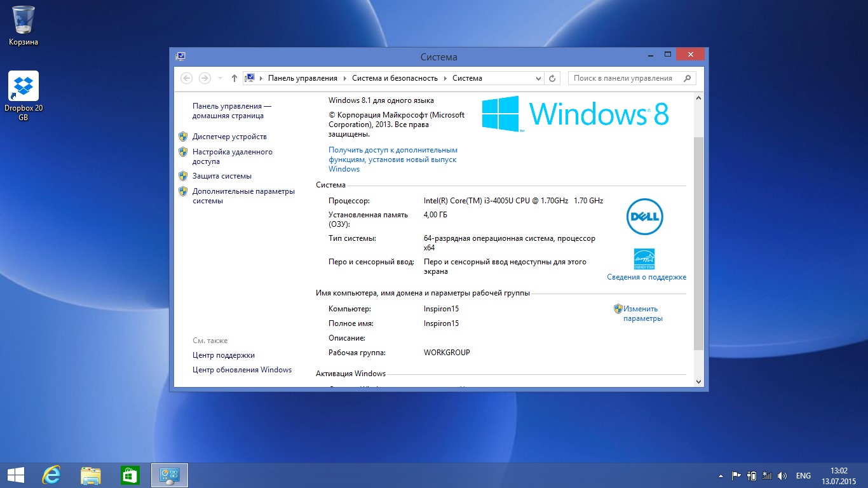The height and width of the screenshot is (488, 868).
Task: Click the Перо и сенсорный ввод недоступны value
Action: (x=505, y=267)
